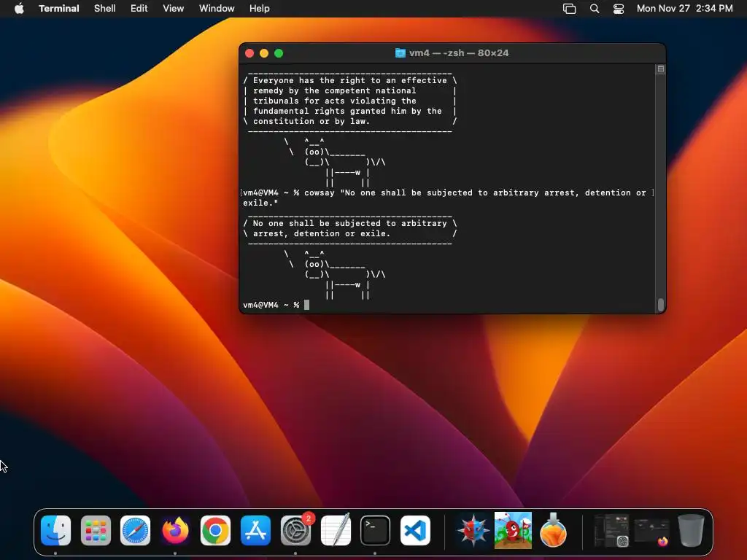
Task: Click the folder proxy icon in Terminal title
Action: point(400,52)
